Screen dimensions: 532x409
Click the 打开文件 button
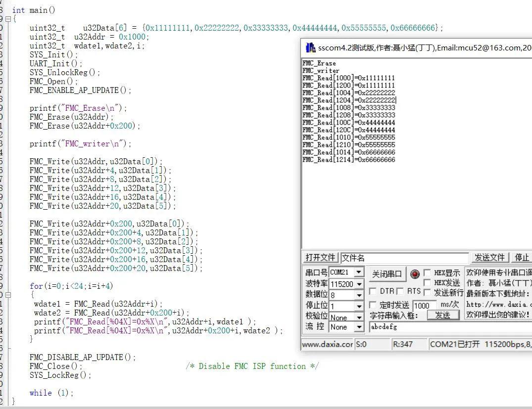pyautogui.click(x=320, y=257)
